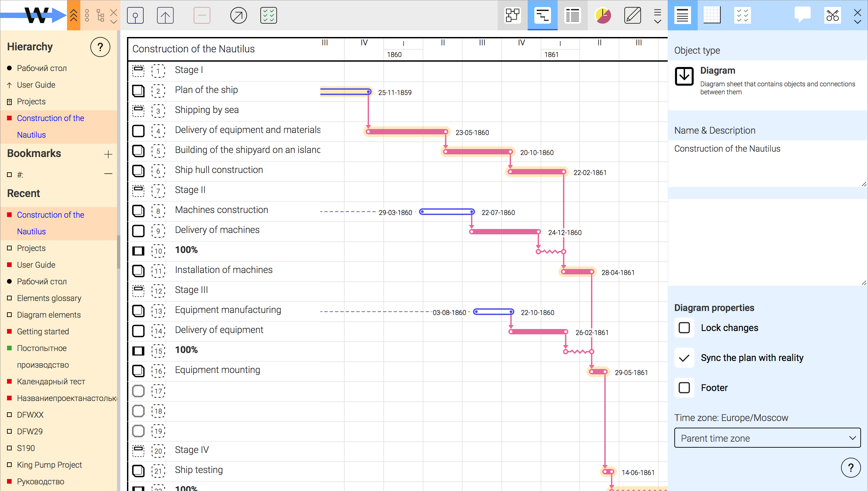Enable the Footer checkbox
Screen dimensions: 868x491
684,388
